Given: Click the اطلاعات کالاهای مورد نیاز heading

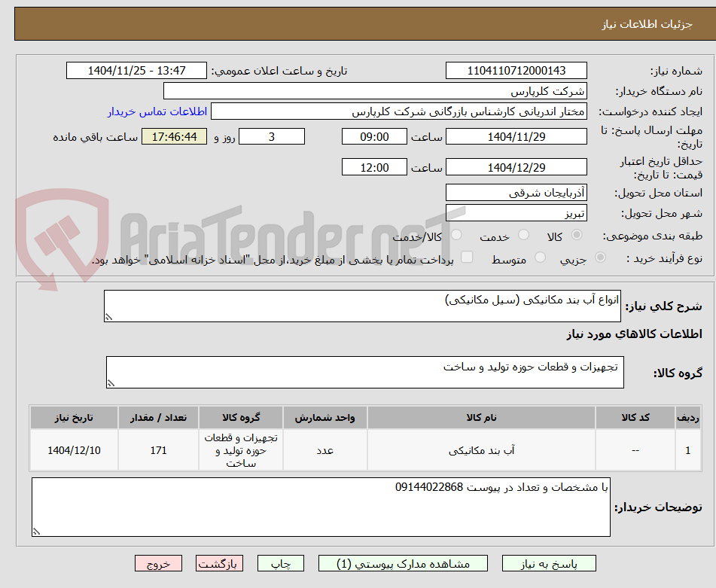Looking at the screenshot, I should click(634, 334).
